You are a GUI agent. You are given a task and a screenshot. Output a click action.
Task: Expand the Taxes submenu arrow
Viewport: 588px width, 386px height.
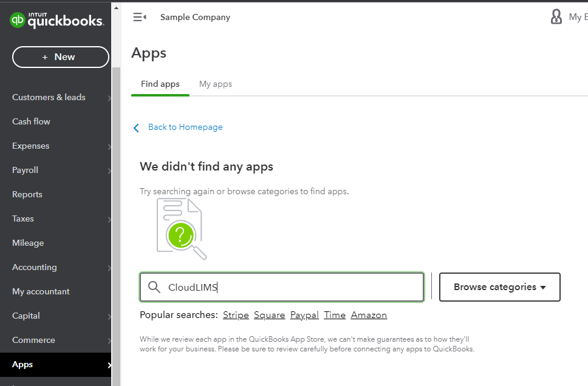(x=109, y=220)
